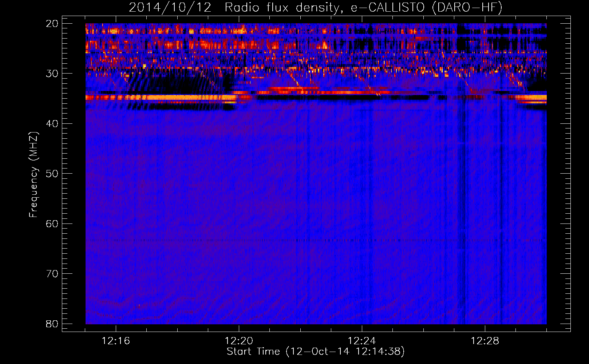Click the 30 frequency tick label
This screenshot has width=589, height=364.
[52, 74]
